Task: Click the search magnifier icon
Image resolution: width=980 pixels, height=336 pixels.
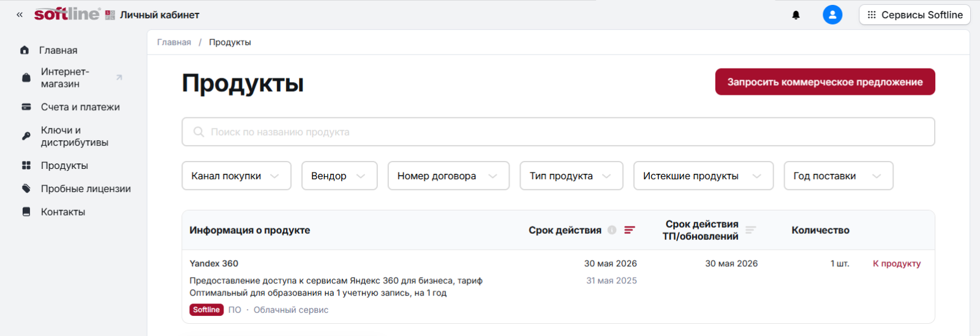Action: pos(198,132)
